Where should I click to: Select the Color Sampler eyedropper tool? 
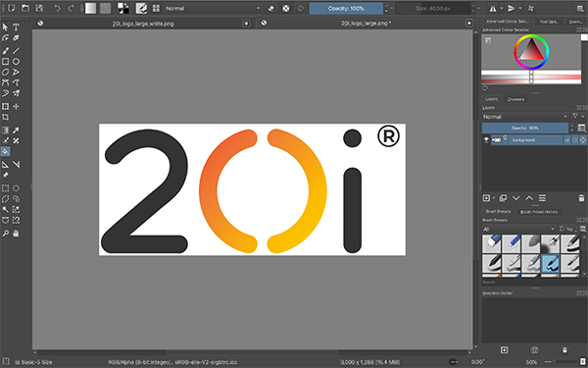(x=16, y=131)
